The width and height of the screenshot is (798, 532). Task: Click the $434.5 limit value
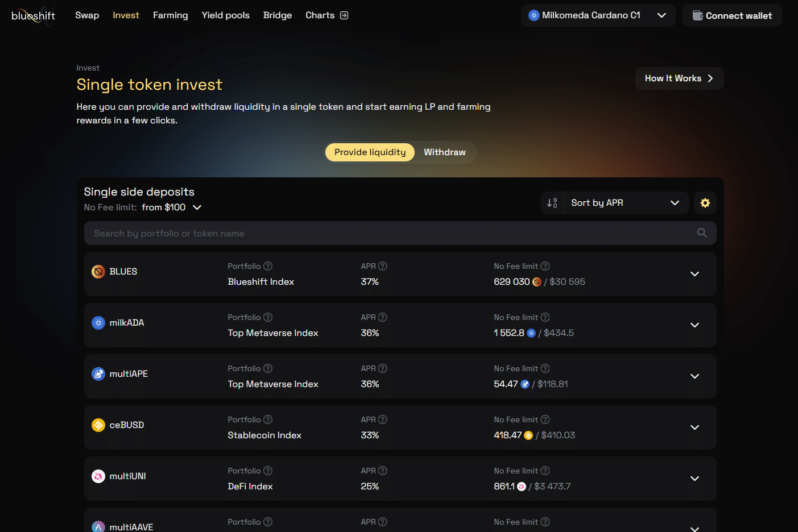click(x=559, y=333)
